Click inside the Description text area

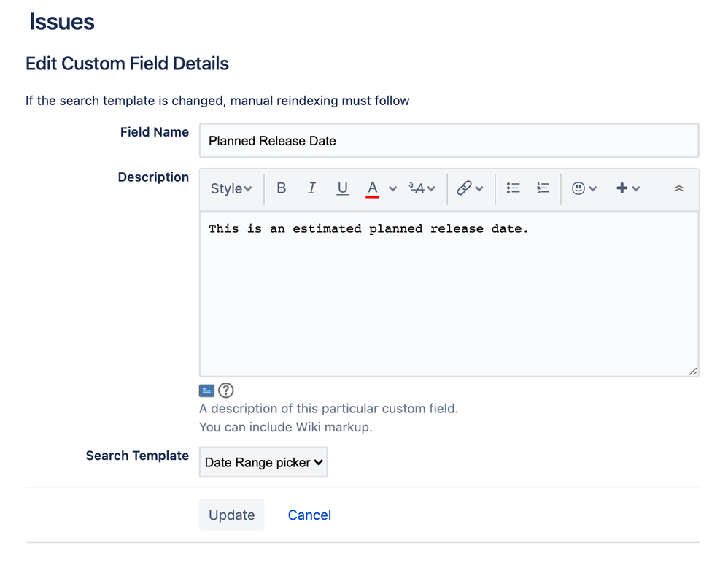[449, 294]
